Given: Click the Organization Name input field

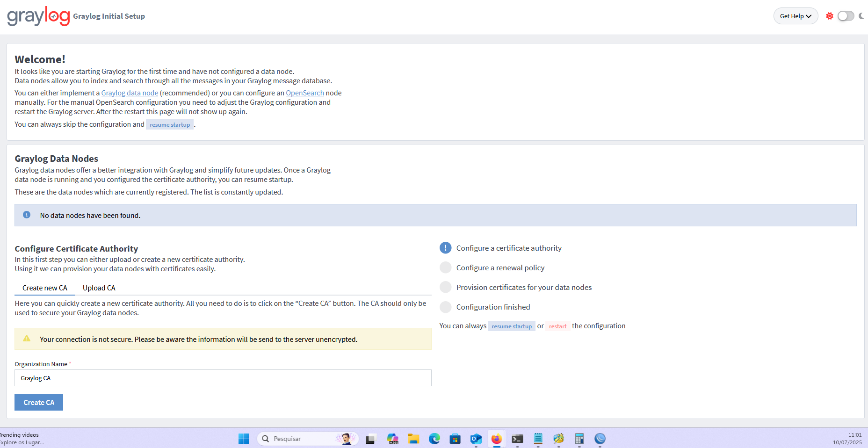Looking at the screenshot, I should [223, 378].
